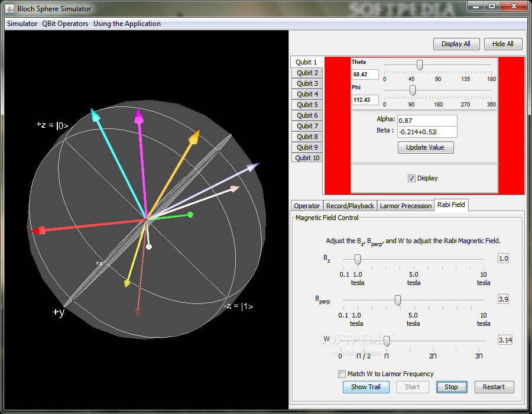Image resolution: width=532 pixels, height=414 pixels.
Task: Switch to the Operator tab
Action: [x=307, y=206]
